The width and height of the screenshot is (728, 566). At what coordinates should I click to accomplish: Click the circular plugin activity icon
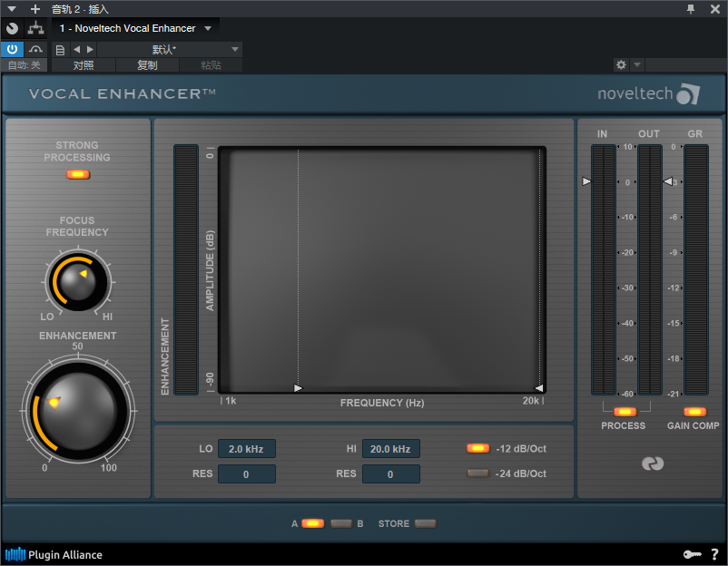click(12, 29)
